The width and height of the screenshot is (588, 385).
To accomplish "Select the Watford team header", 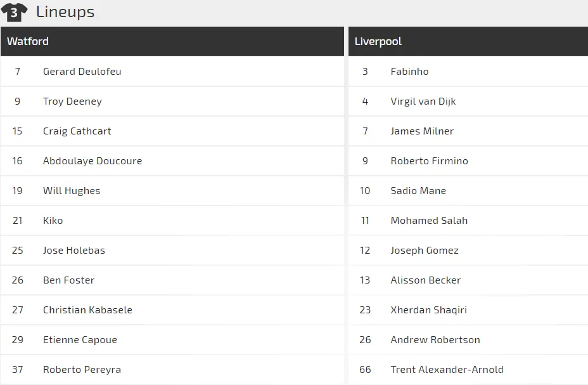I will [x=172, y=41].
